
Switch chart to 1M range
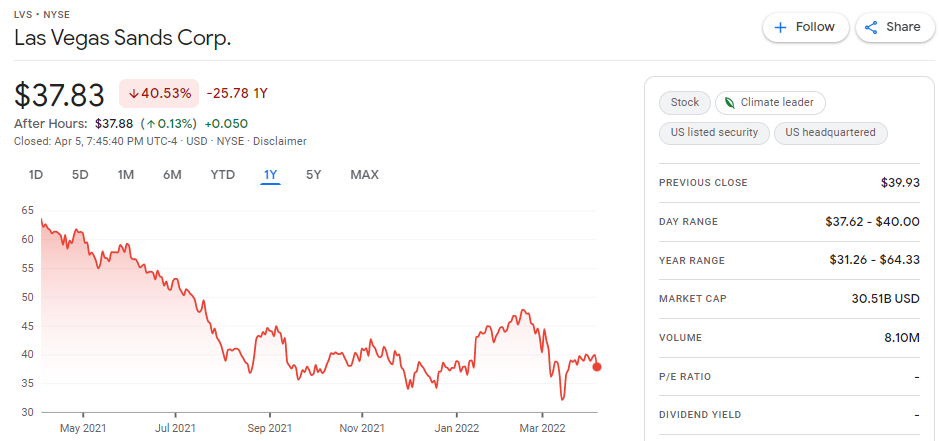125,175
